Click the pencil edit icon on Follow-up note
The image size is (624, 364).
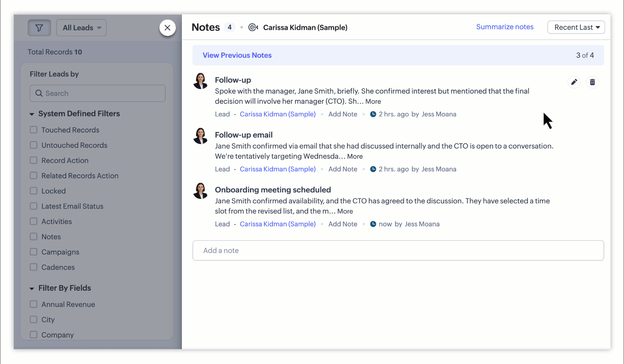click(x=574, y=82)
